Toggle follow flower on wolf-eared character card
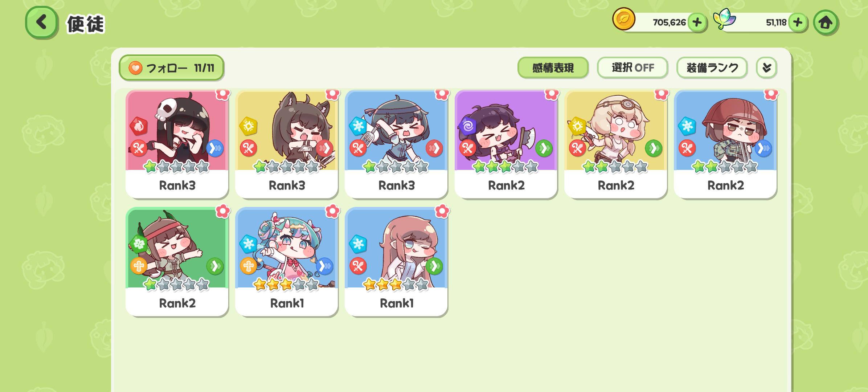Viewport: 868px width, 392px height. [332, 94]
